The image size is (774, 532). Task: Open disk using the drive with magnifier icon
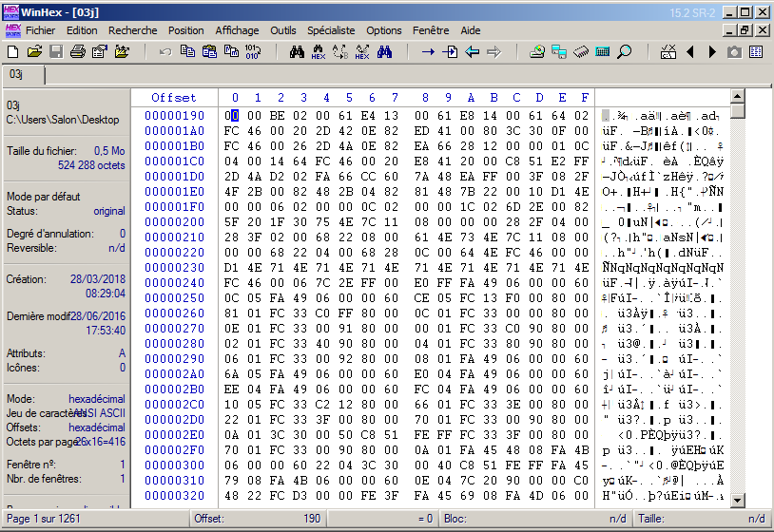point(537,51)
